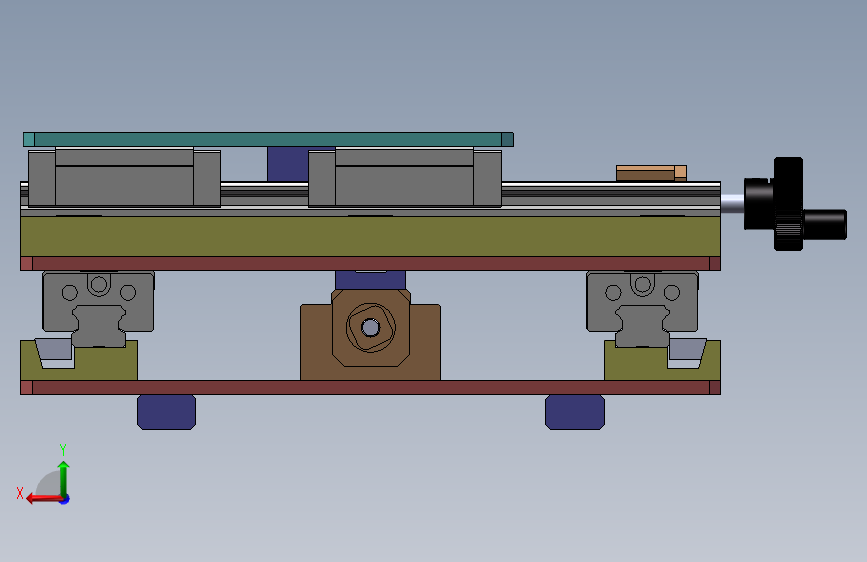Viewport: 867px width, 562px height.
Task: Select the right olive rail support block
Action: point(636,365)
